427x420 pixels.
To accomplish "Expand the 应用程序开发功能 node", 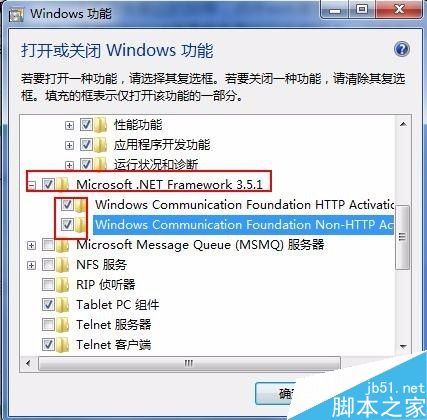I will tap(69, 145).
